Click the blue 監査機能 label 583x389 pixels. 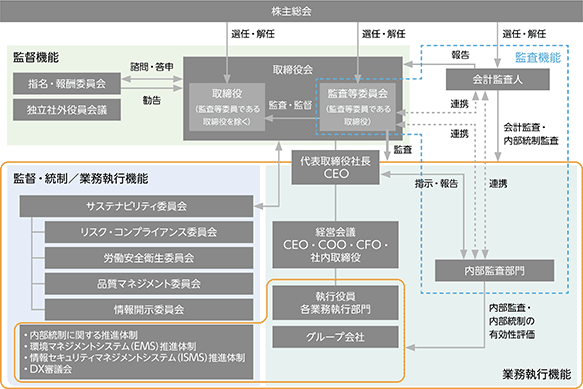pos(538,58)
